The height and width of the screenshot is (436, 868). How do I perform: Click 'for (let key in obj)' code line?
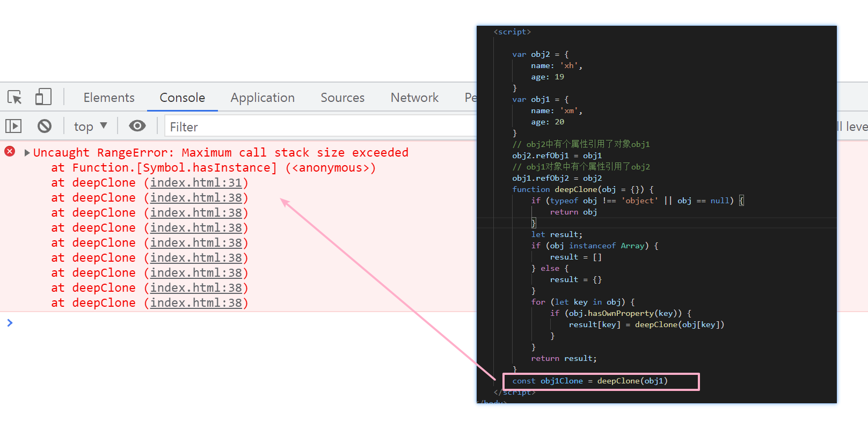[582, 302]
